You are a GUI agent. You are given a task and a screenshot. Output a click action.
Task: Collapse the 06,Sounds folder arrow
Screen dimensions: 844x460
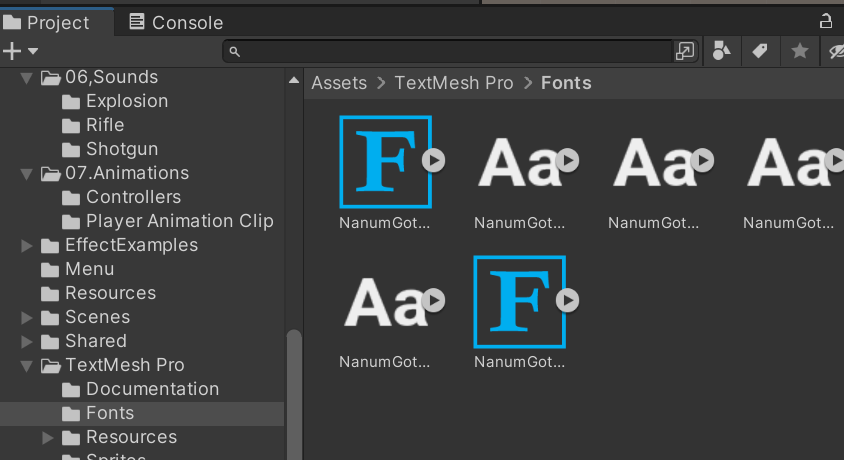(26, 79)
